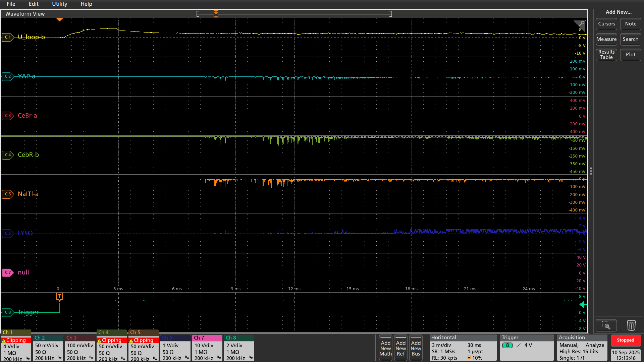644x362 pixels.
Task: Open the Trigger settings badge
Action: [526, 348]
